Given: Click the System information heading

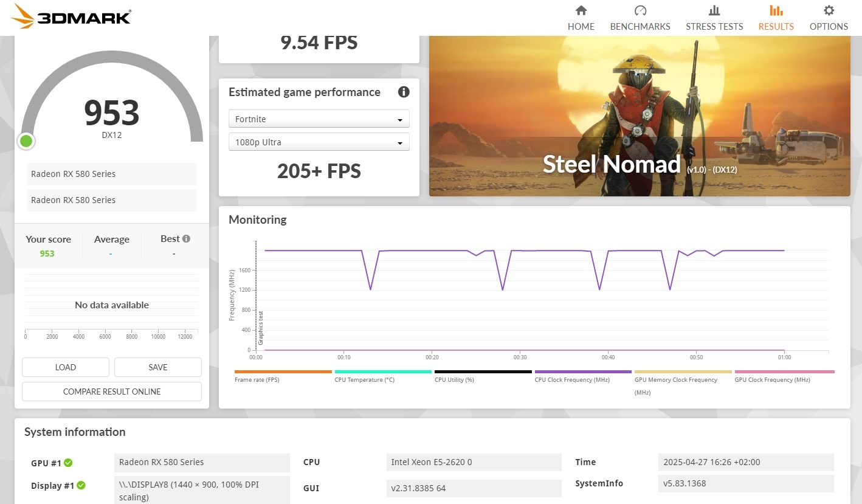Looking at the screenshot, I should coord(75,432).
